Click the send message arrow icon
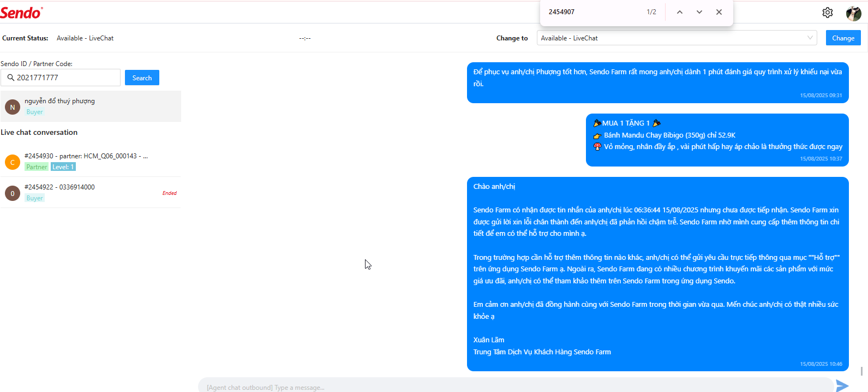Viewport: 868px width, 392px height. click(x=842, y=386)
